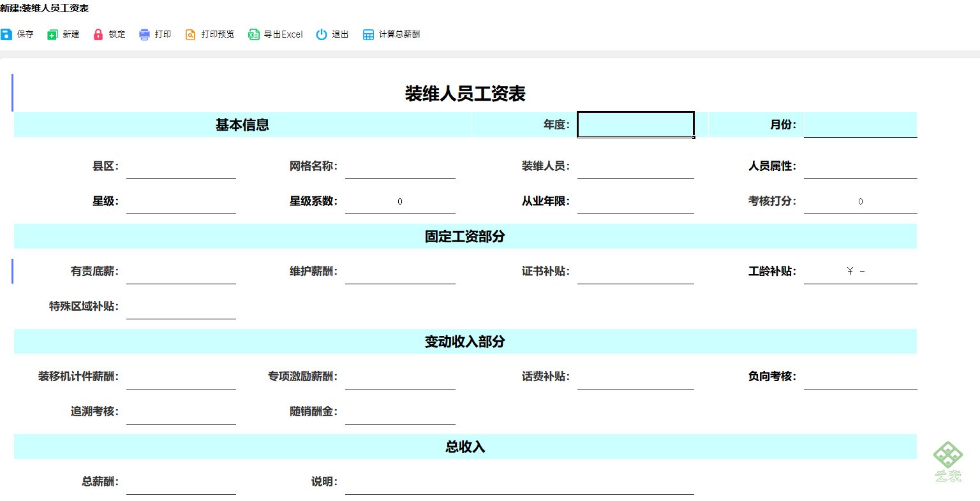
Task: Click into the 总薪酬 field
Action: 181,481
